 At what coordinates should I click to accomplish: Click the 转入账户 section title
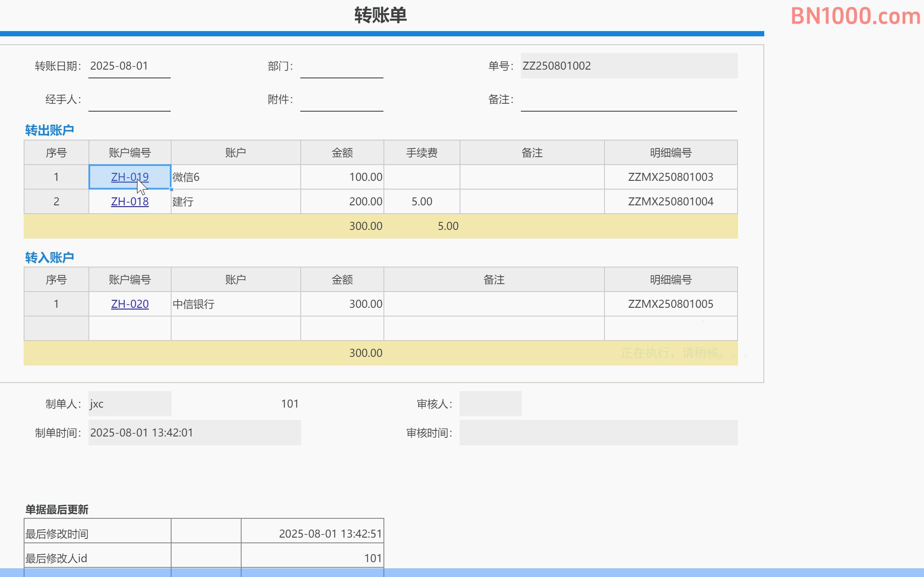49,257
